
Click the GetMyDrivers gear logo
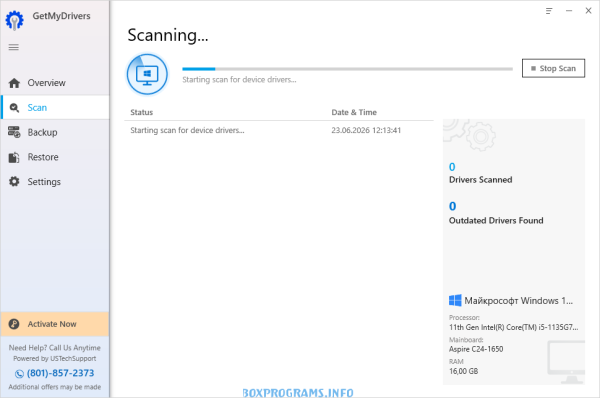pos(15,20)
